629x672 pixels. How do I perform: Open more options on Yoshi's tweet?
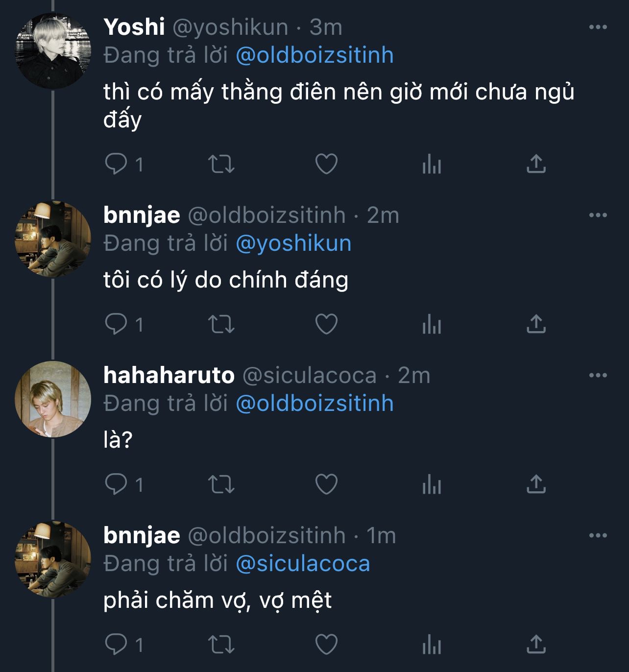tap(598, 27)
